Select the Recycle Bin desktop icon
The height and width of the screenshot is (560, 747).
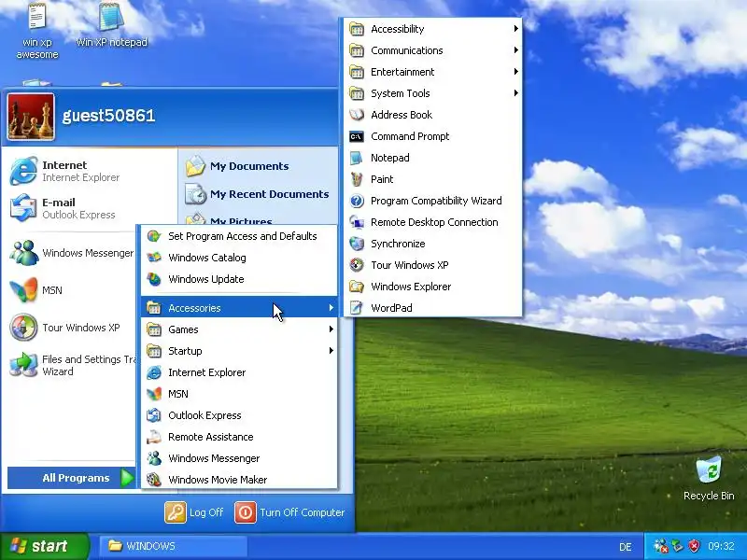709,478
